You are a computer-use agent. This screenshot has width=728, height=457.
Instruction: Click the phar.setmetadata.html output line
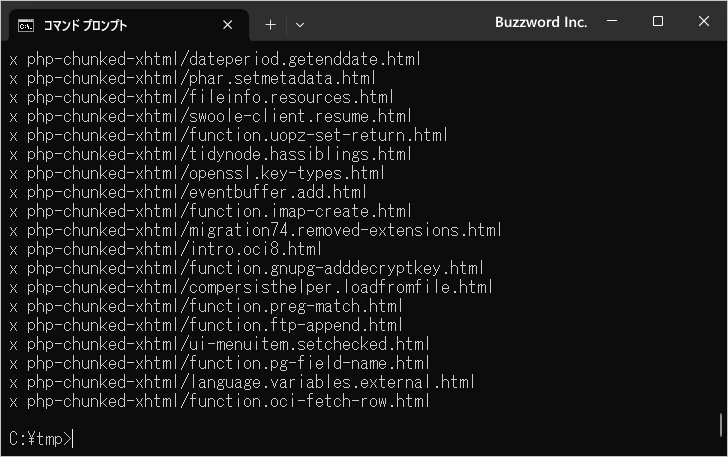tap(192, 78)
